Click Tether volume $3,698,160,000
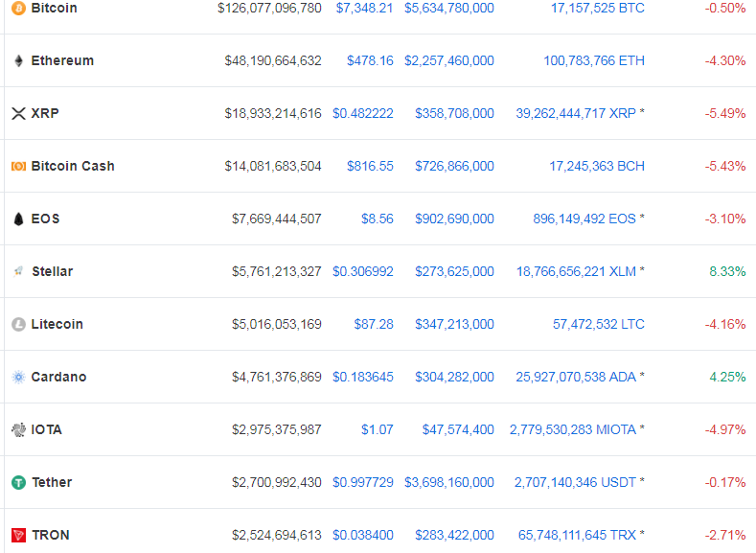This screenshot has width=756, height=553. [x=449, y=482]
